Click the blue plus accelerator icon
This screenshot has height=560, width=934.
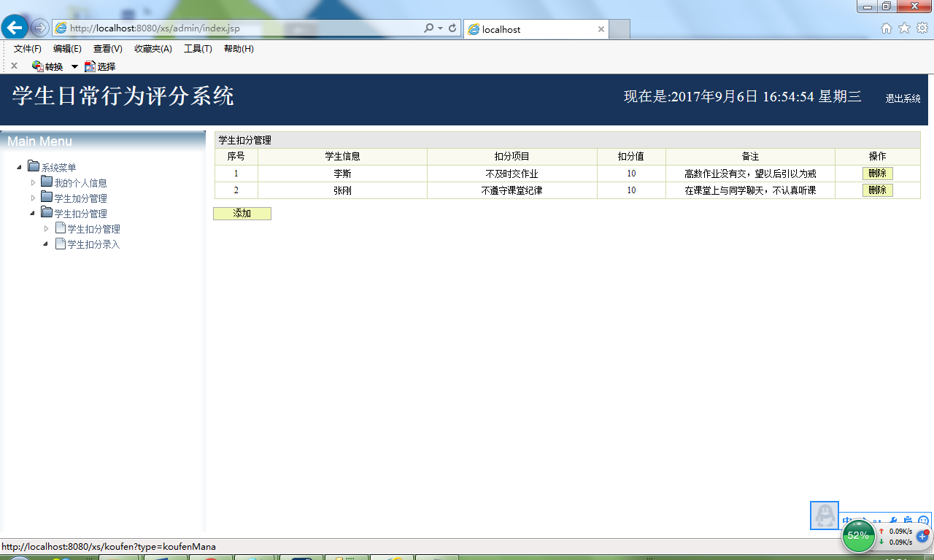click(x=922, y=536)
